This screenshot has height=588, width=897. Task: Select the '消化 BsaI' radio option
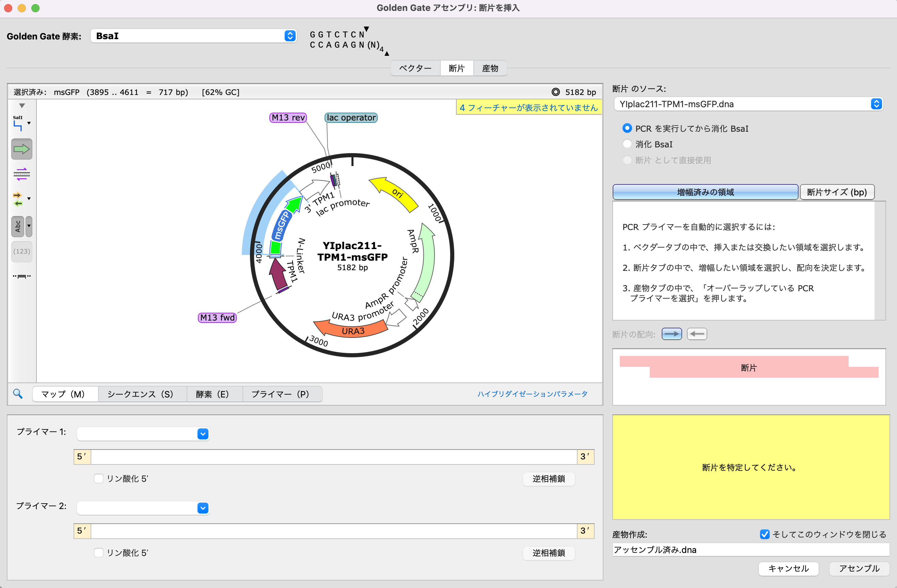627,144
